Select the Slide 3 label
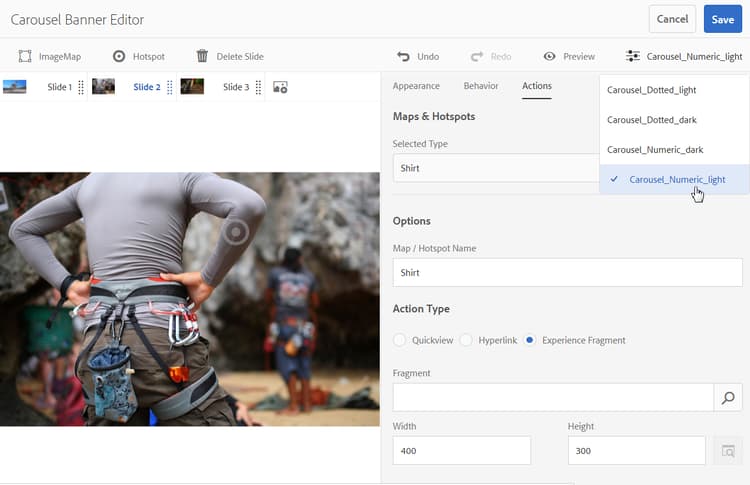750x485 pixels. [236, 87]
